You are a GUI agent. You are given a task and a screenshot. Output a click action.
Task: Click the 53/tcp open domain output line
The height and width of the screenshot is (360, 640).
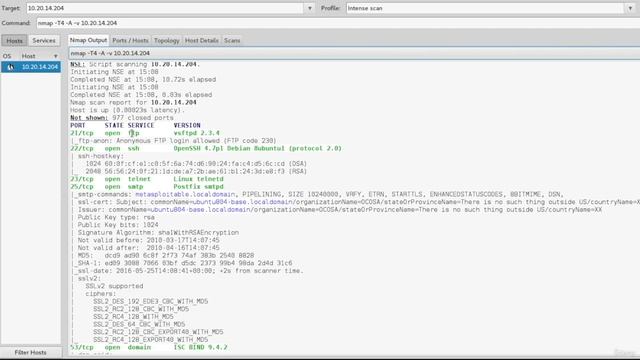coord(149,347)
